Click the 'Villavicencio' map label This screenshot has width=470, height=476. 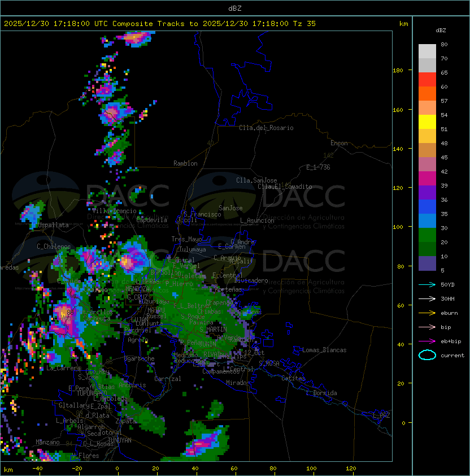click(114, 211)
